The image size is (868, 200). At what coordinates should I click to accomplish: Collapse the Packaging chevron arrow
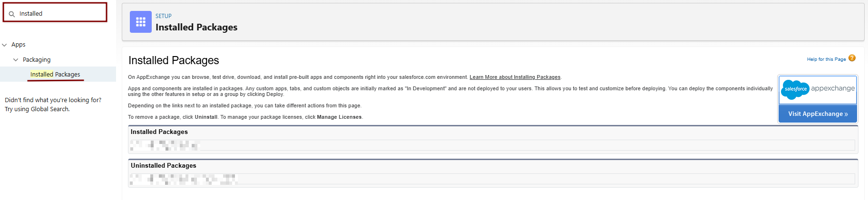pos(16,60)
